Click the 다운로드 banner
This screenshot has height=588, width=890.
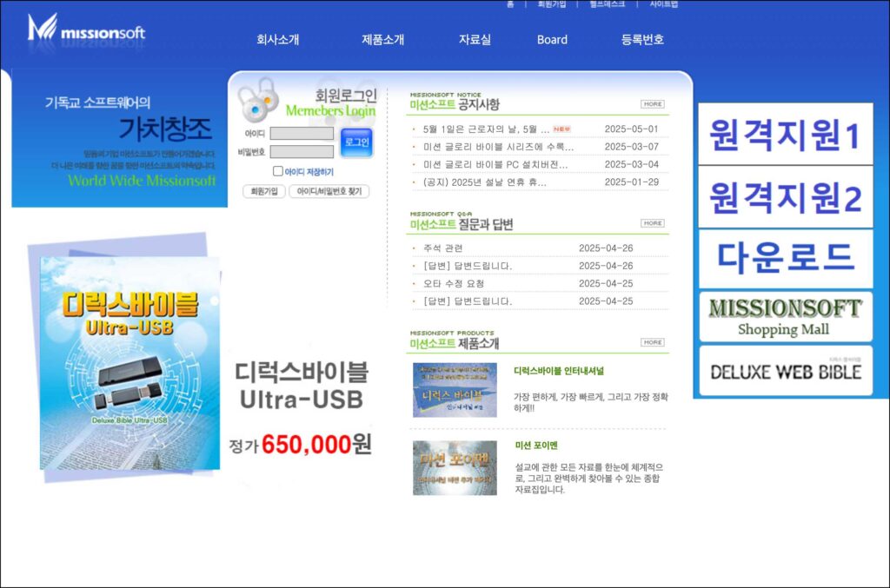click(x=785, y=258)
